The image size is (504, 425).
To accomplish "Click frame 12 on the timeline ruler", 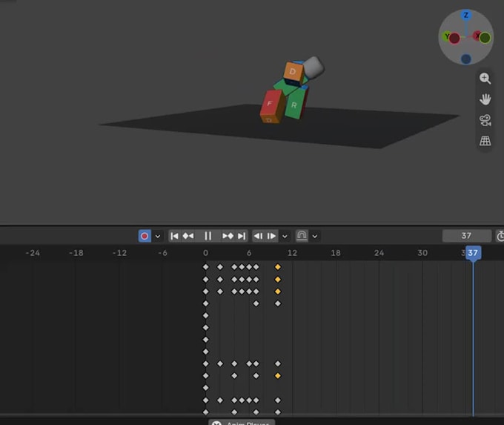I will pos(292,253).
